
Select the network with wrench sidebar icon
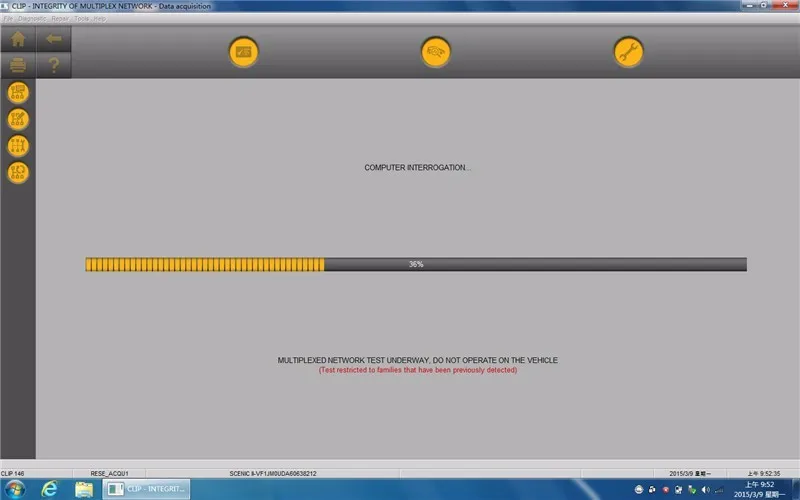point(18,146)
